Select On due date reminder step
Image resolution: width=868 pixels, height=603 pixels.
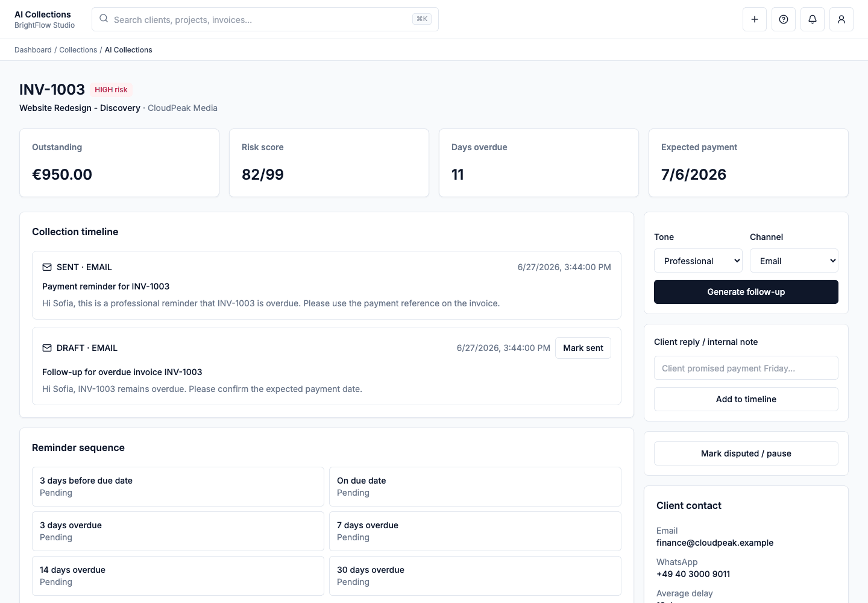coord(475,487)
